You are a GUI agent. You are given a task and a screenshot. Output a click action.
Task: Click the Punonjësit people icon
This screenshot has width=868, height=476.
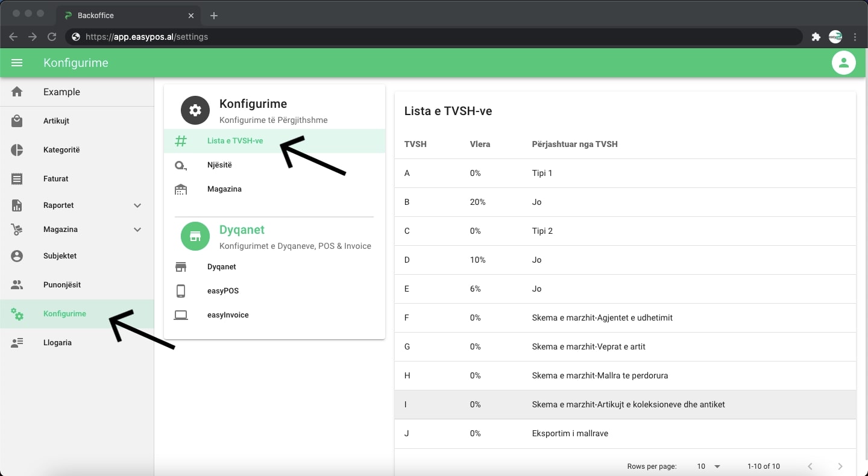pyautogui.click(x=17, y=285)
